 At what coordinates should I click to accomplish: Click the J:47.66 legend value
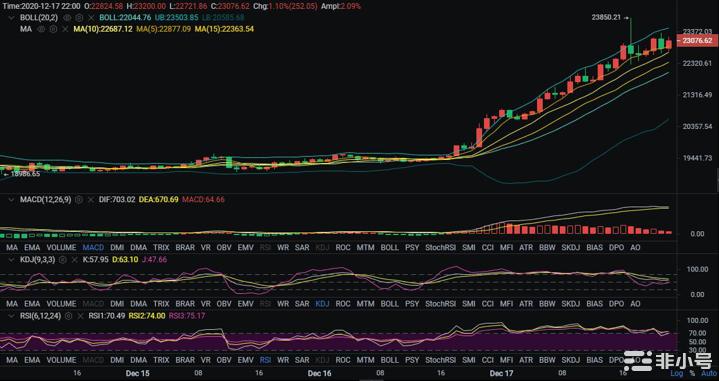click(x=154, y=260)
